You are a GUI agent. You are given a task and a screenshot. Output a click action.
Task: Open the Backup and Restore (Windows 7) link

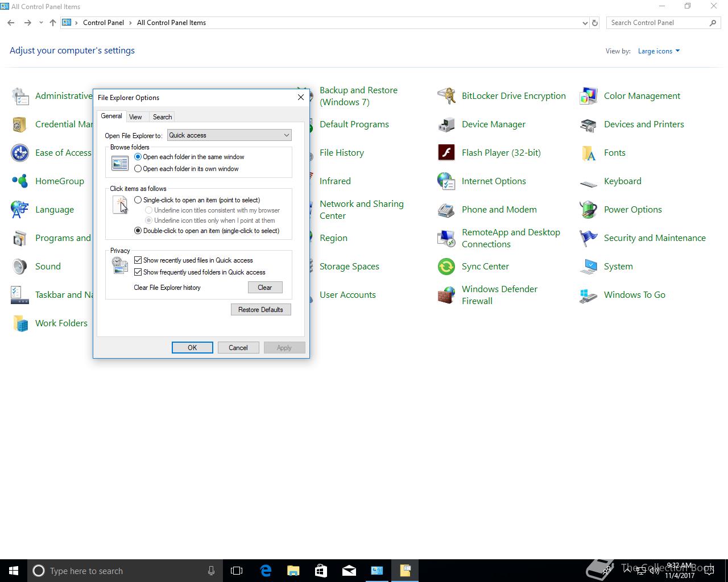[x=358, y=96]
